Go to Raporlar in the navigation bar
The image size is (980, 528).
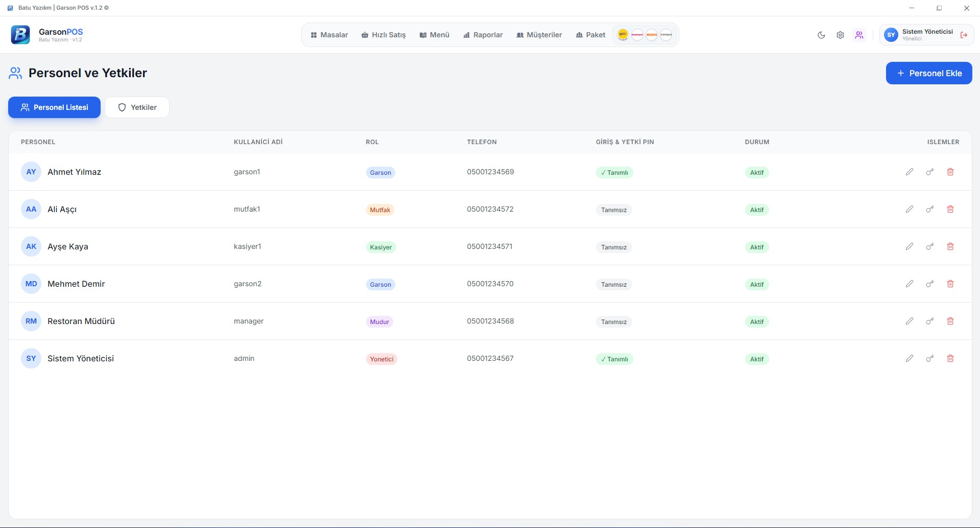483,35
